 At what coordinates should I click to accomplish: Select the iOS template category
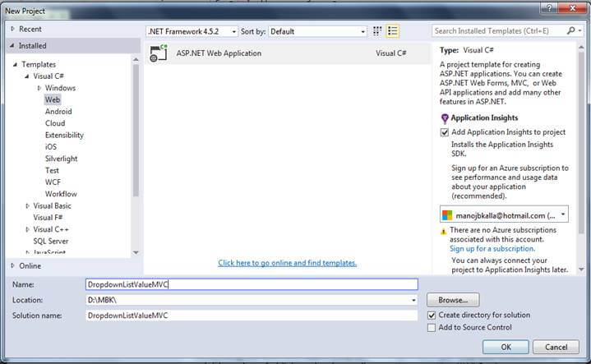tap(51, 146)
